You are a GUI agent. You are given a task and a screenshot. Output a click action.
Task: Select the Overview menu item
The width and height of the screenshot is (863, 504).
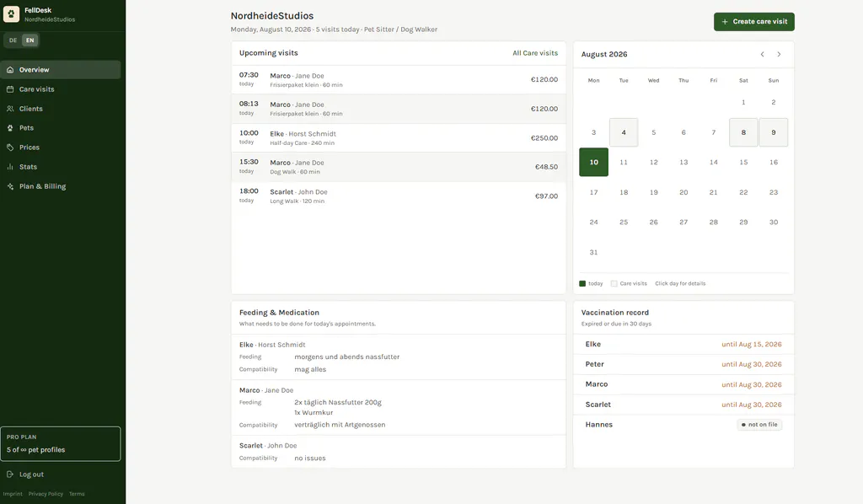tap(61, 70)
